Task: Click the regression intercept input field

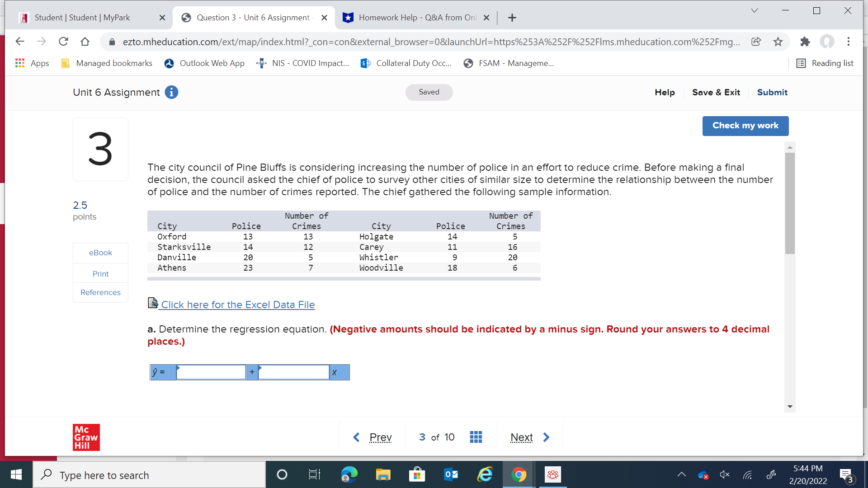Action: tap(211, 372)
